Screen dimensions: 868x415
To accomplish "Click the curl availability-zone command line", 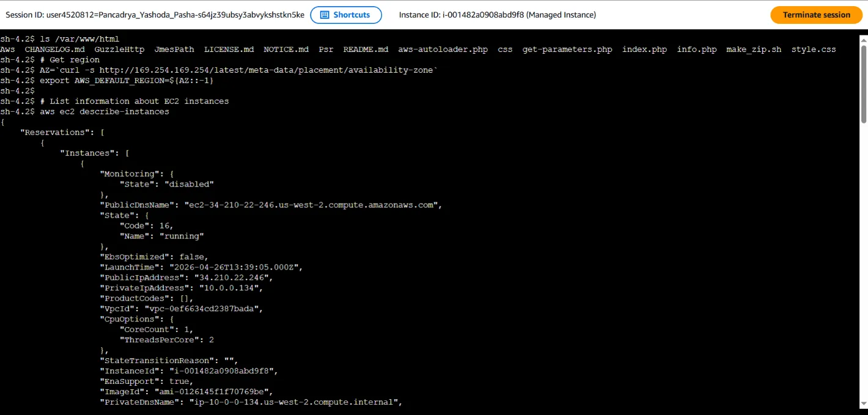I will point(219,70).
